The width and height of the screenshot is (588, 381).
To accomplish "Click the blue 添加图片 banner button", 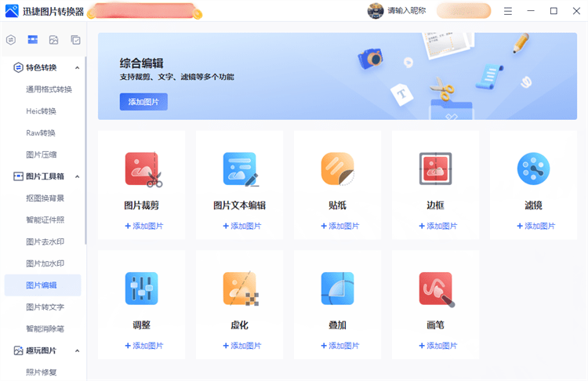I will (143, 102).
